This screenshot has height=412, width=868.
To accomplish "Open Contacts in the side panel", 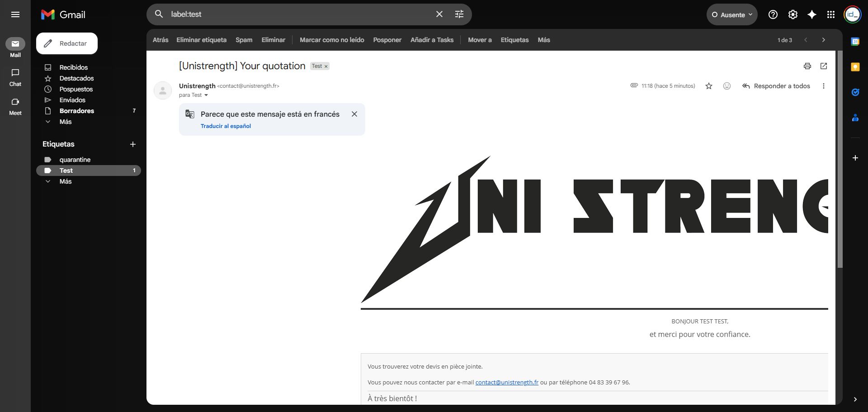I will 855,118.
